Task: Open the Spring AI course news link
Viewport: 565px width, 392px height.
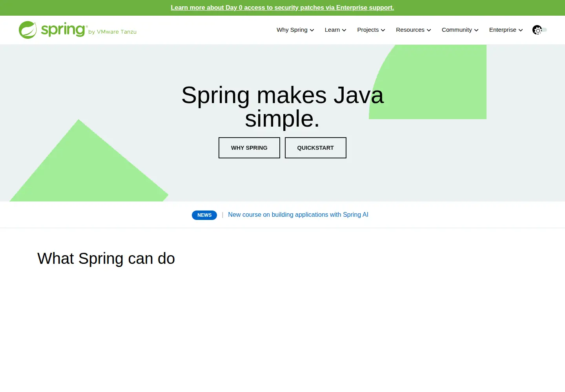Action: coord(298,215)
